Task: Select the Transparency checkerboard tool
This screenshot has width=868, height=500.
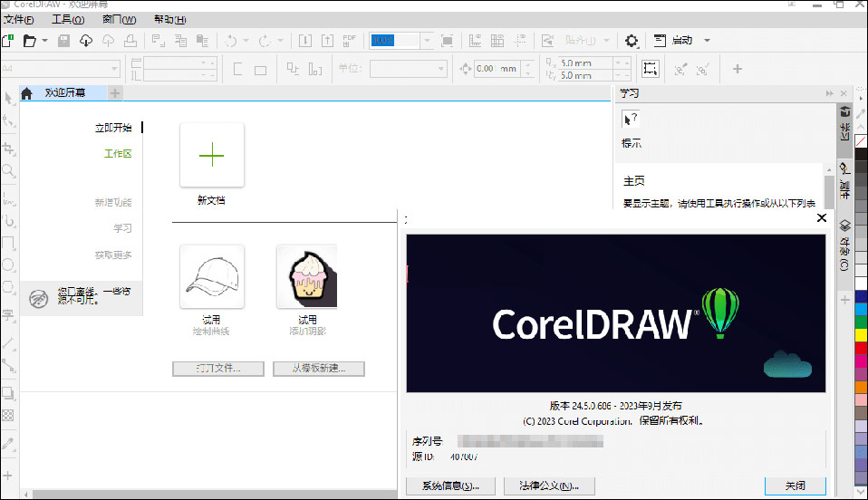Action: (x=8, y=415)
